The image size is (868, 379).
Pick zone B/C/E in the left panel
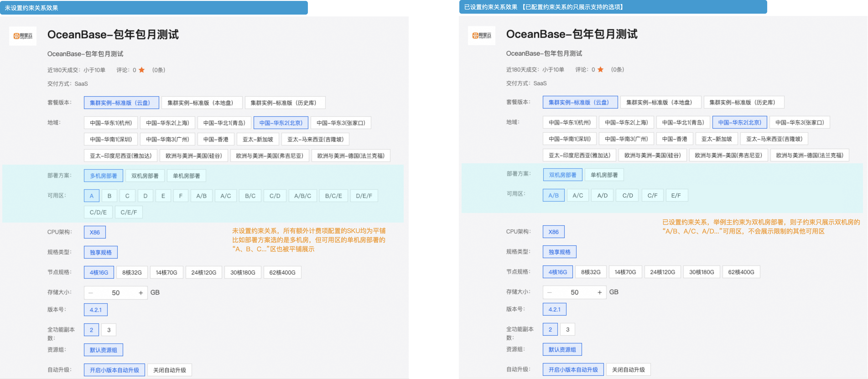[x=334, y=196]
